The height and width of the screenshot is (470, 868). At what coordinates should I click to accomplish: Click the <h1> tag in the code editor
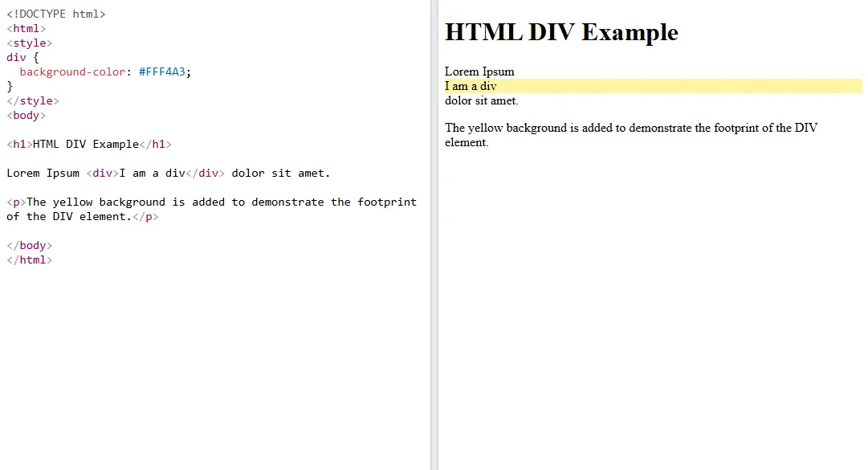pos(19,144)
